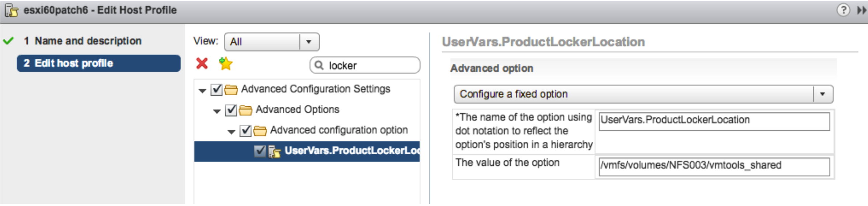
Task: Toggle the Advanced Options checkbox
Action: coord(231,110)
